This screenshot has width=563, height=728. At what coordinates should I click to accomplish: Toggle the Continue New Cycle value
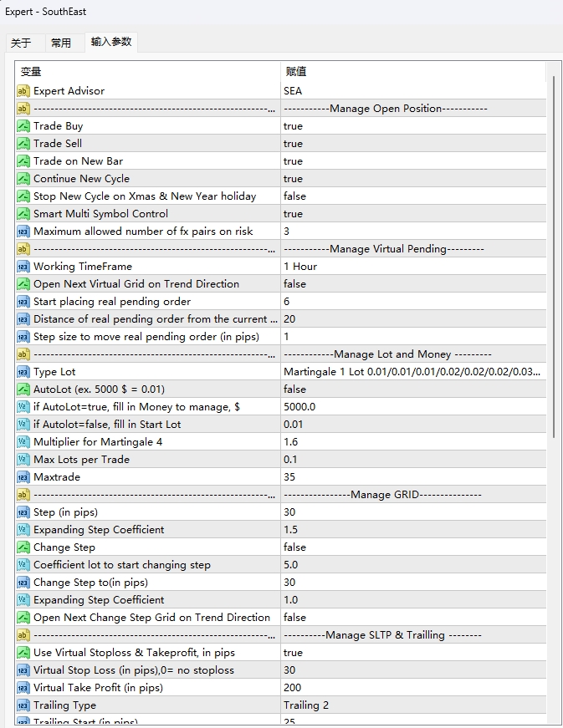[x=293, y=178]
